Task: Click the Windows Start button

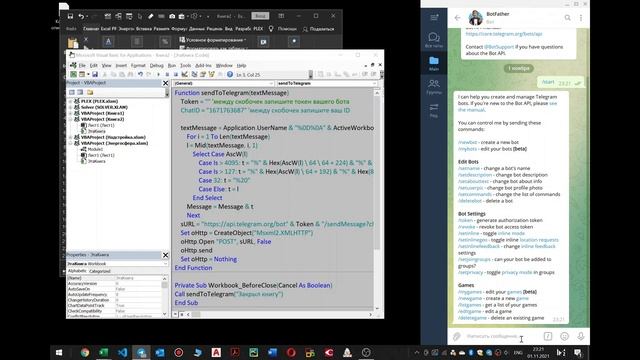Action: tap(59, 352)
